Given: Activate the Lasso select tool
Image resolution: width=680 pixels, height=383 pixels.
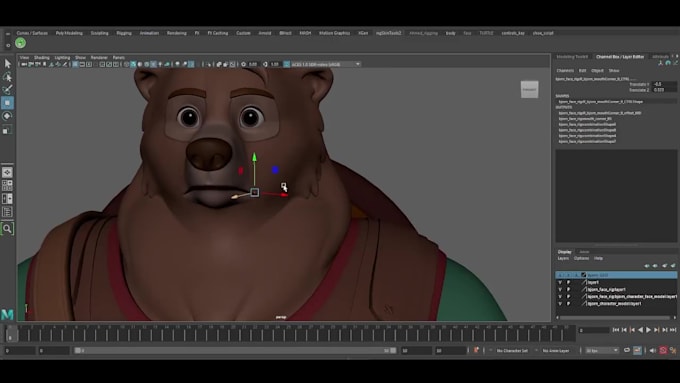Looking at the screenshot, I should pyautogui.click(x=7, y=77).
